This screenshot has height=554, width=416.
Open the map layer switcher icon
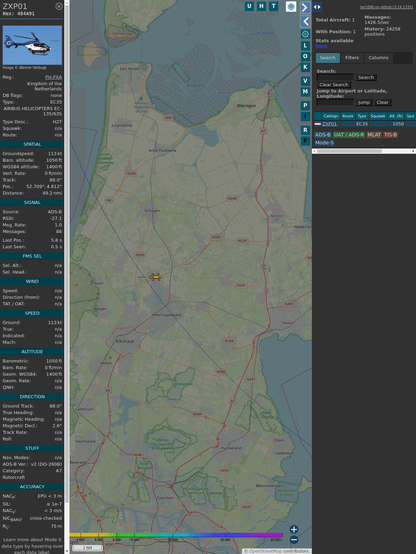(291, 7)
